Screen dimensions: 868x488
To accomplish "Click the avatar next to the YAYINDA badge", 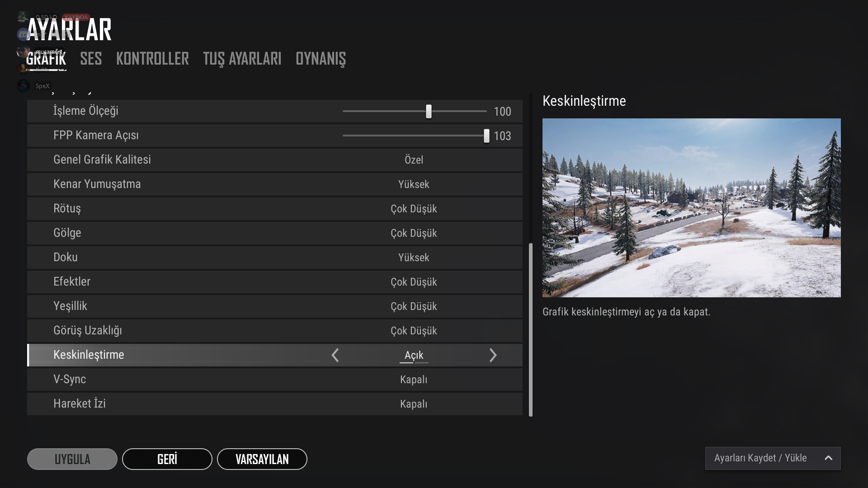I will 24,18.
